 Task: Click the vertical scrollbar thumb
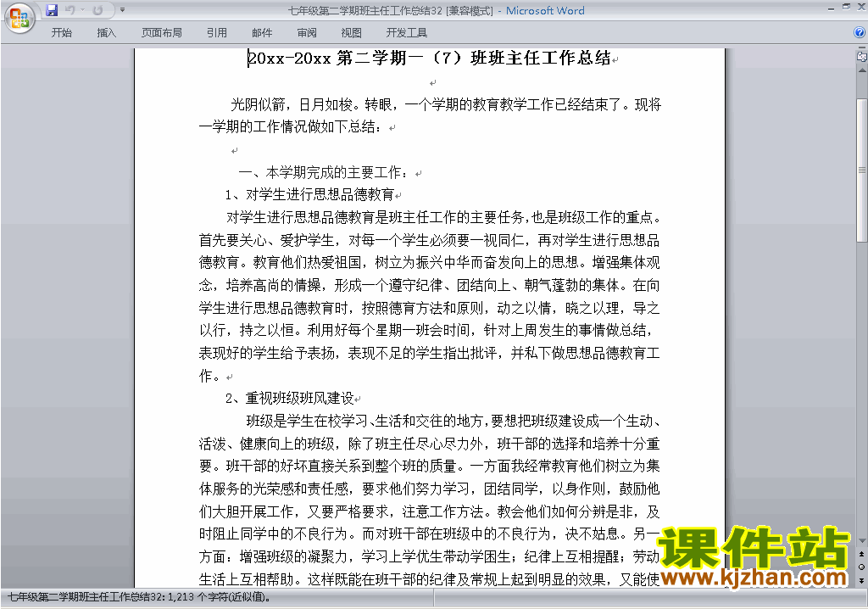862,170
